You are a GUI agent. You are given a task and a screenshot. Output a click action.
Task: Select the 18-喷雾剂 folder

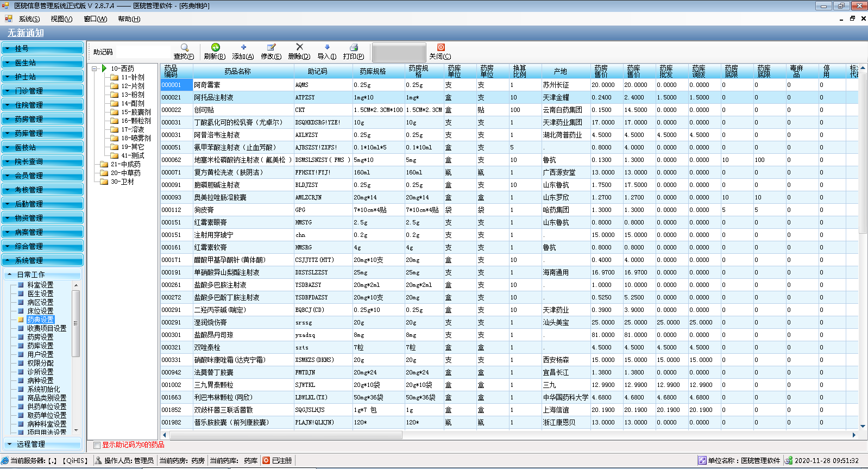pyautogui.click(x=130, y=138)
